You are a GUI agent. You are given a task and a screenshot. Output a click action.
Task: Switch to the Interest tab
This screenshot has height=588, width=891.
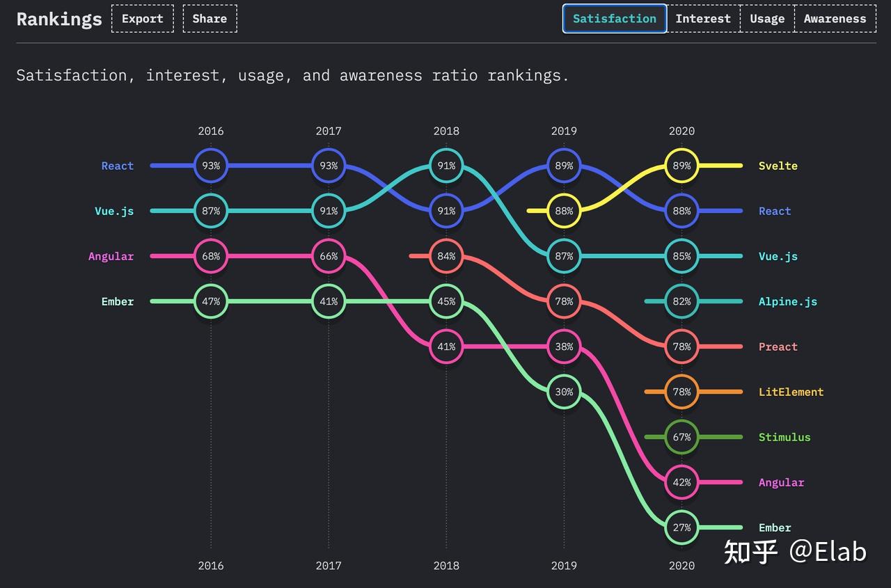tap(703, 19)
